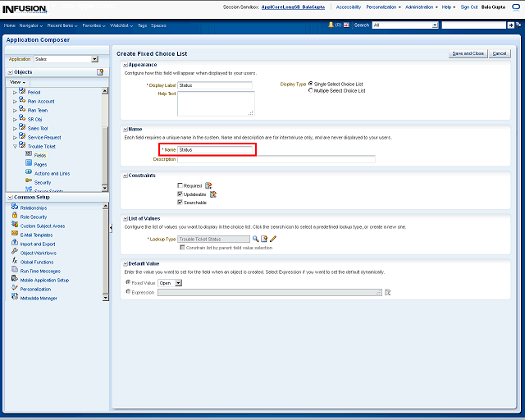Open the Administration menu

(x=420, y=7)
